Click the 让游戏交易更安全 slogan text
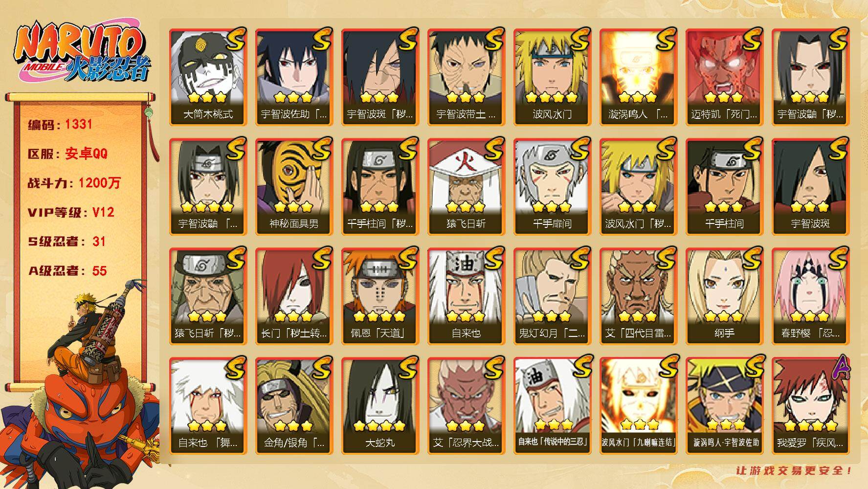The height and width of the screenshot is (489, 868). [795, 470]
